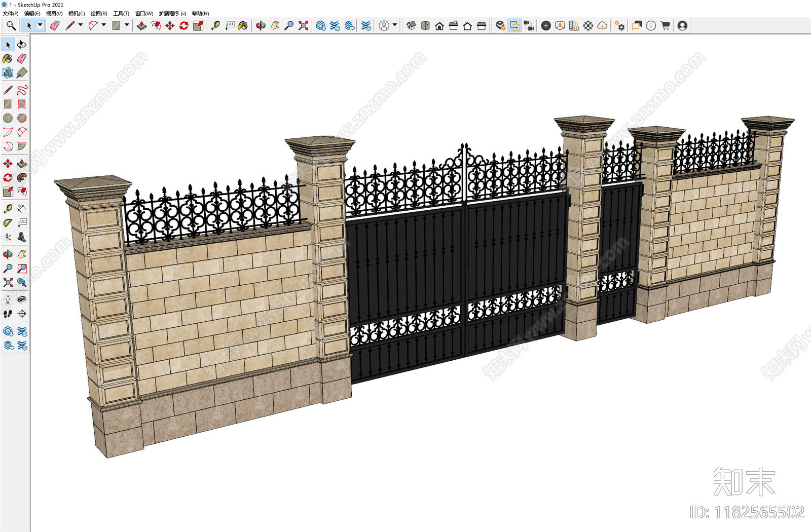Open the 绘图(R) menu
Screen dimensions: 811x532
(99, 14)
